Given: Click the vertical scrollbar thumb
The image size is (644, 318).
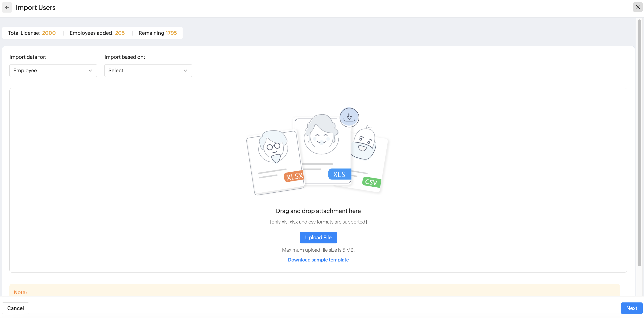Looking at the screenshot, I should pos(639,143).
